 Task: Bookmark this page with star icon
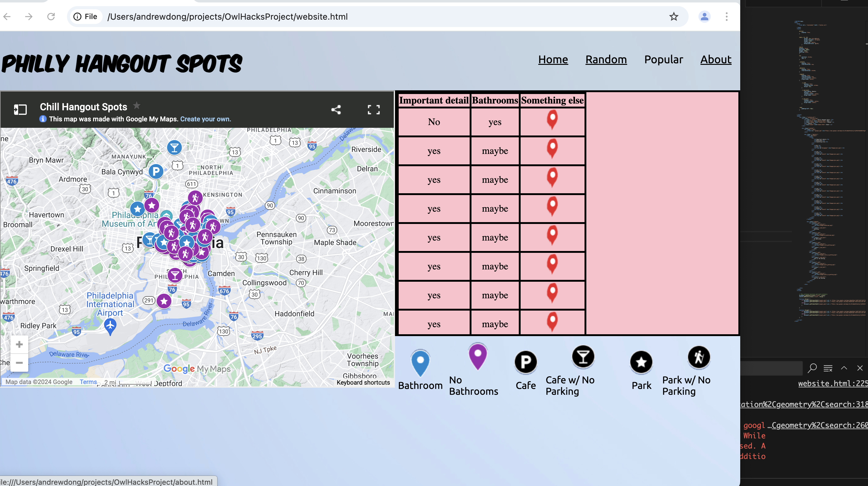pos(674,17)
